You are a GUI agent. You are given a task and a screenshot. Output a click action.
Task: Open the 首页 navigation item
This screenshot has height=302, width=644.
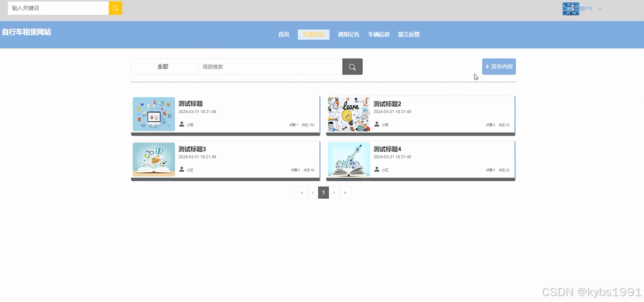point(284,35)
